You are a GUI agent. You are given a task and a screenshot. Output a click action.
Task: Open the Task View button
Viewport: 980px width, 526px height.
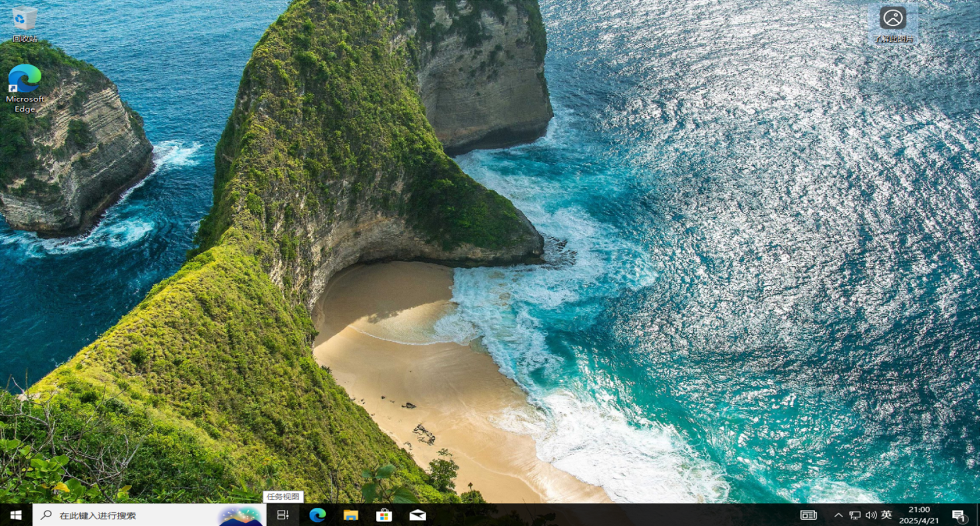pos(283,515)
